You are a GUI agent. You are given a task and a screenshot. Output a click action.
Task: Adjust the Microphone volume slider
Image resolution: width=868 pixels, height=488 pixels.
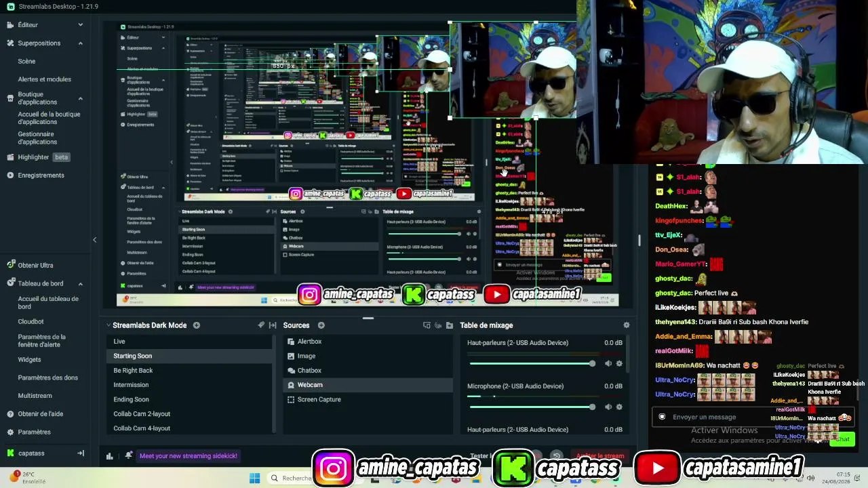tap(532, 407)
